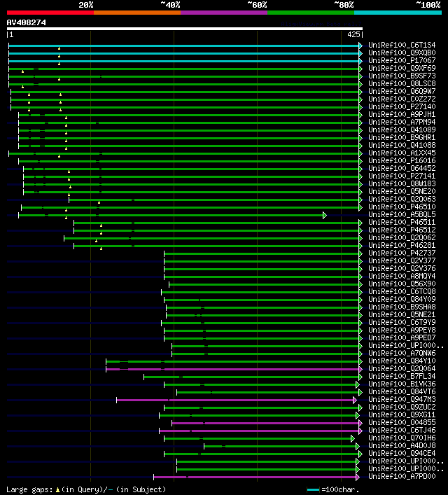
Task: Click the UniRef100_C0Z272 text
Action: click(402, 99)
